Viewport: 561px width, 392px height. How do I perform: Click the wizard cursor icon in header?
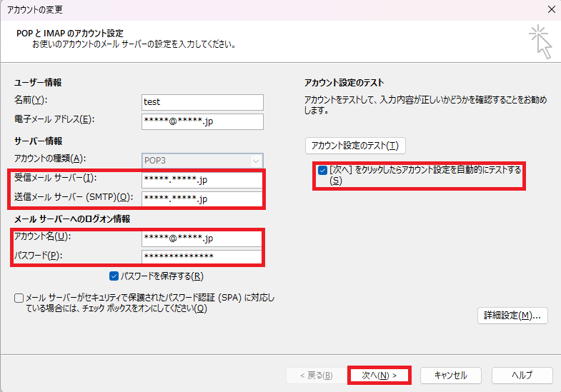[x=541, y=42]
